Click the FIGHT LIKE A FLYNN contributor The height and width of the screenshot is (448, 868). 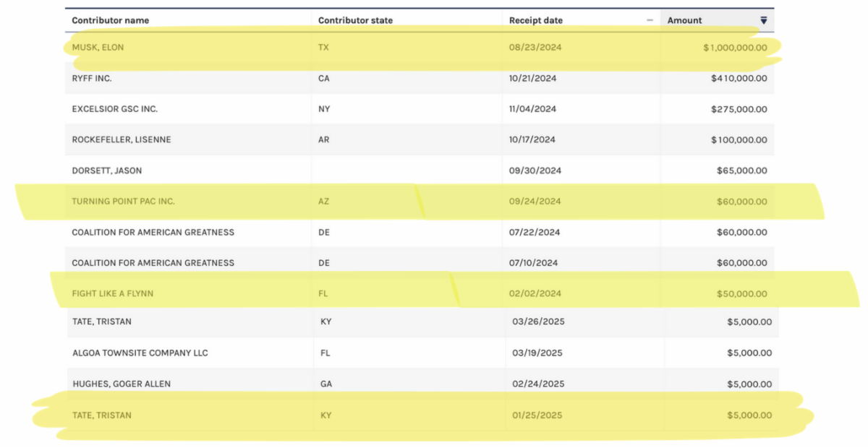point(112,293)
